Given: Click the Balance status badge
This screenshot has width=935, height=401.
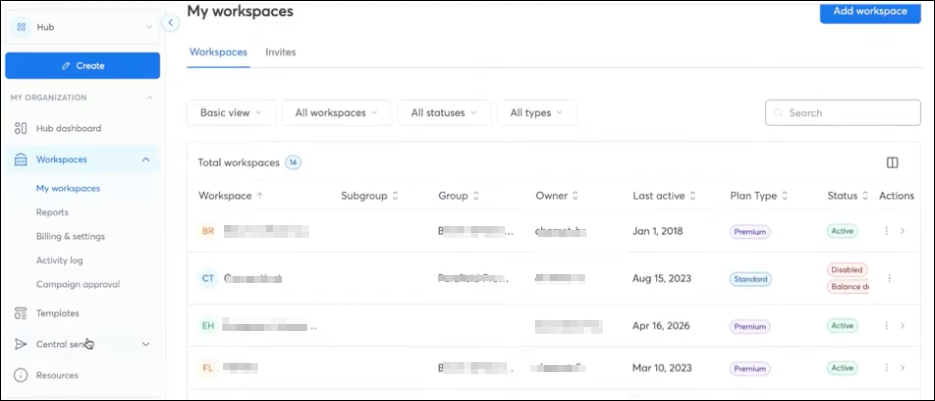Looking at the screenshot, I should [848, 287].
